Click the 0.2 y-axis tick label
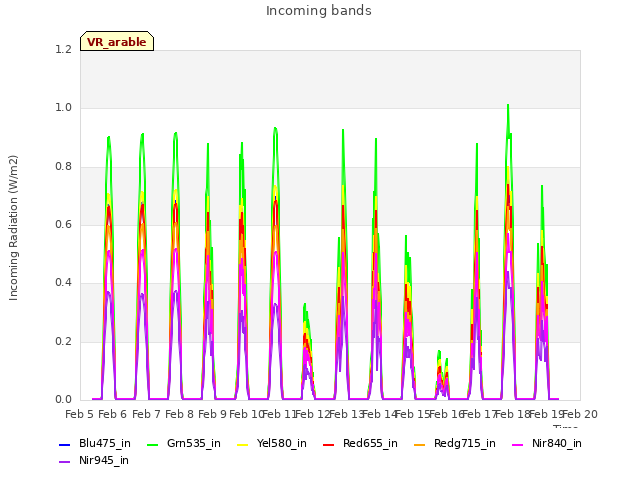Screen dimensions: 640x480 coord(63,341)
